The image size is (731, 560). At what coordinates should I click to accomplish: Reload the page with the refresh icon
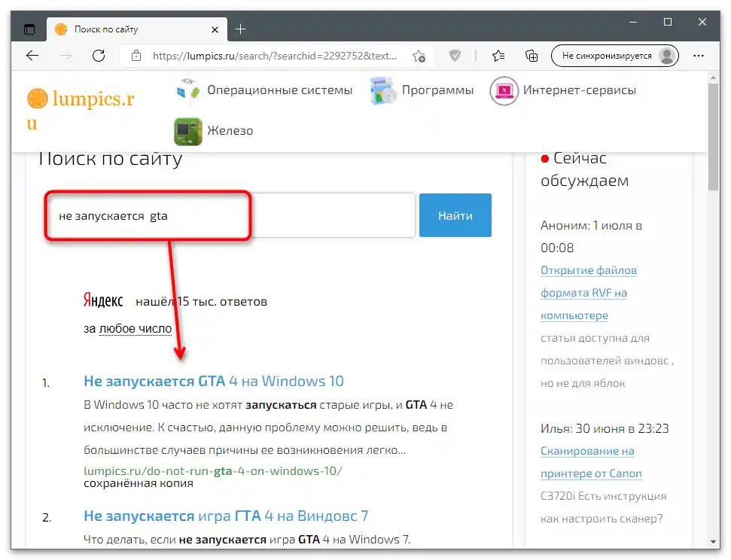click(99, 56)
